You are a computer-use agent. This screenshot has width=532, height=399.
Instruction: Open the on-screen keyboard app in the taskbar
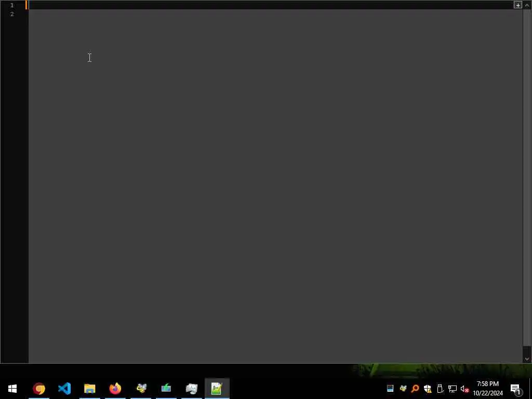(166, 389)
